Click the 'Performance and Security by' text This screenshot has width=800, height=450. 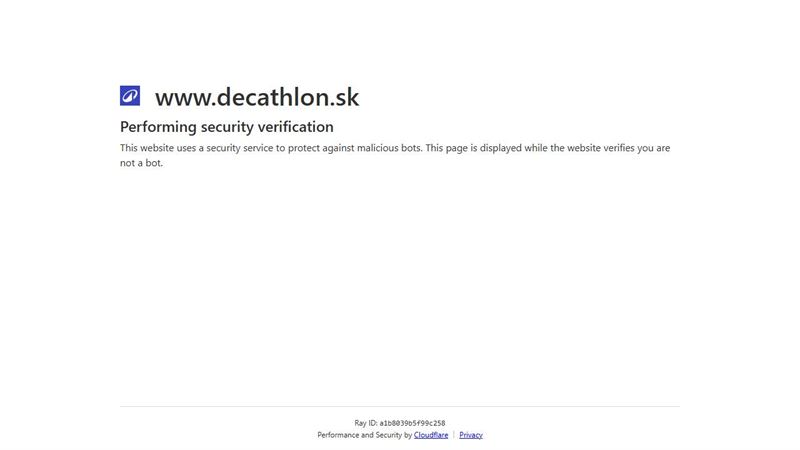364,435
